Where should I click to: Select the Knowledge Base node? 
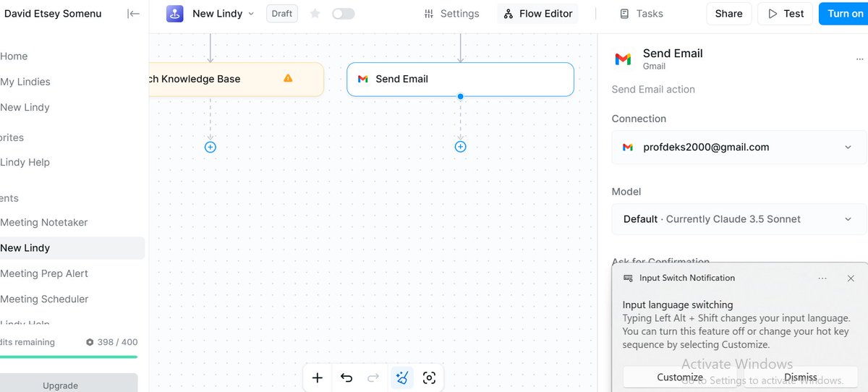236,79
